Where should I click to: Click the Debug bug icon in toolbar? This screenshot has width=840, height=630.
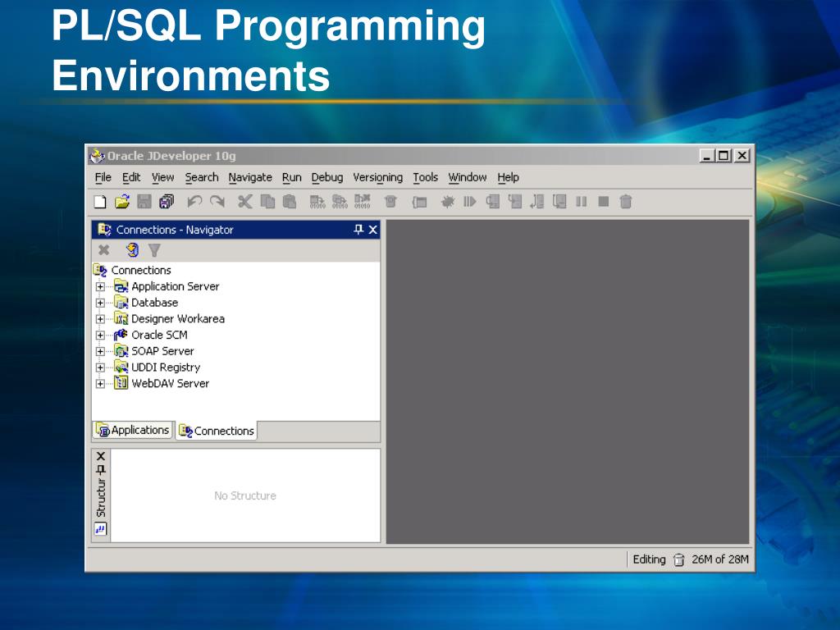[x=448, y=202]
